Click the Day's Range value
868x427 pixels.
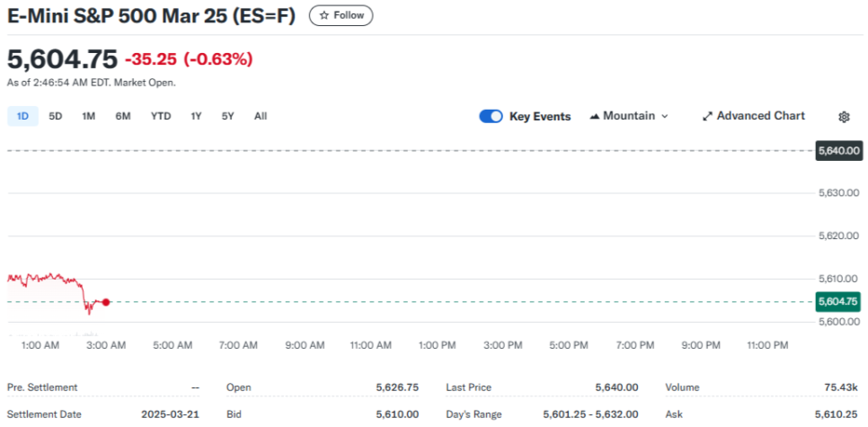[590, 414]
